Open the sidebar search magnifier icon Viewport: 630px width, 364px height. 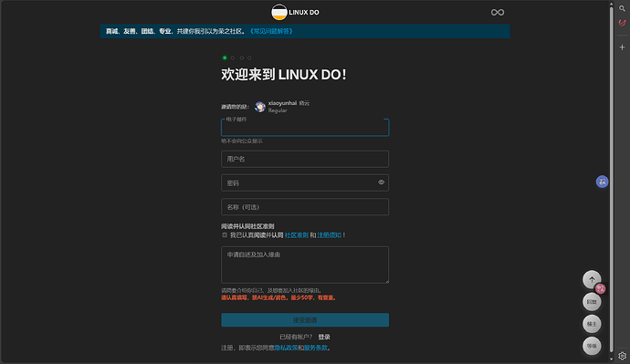[622, 8]
